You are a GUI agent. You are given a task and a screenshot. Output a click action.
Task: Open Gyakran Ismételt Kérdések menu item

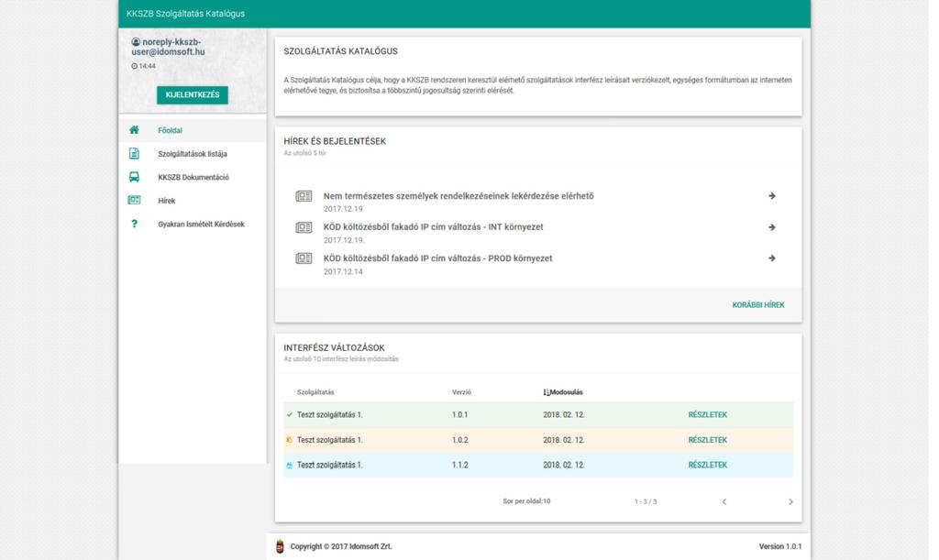coord(193,224)
